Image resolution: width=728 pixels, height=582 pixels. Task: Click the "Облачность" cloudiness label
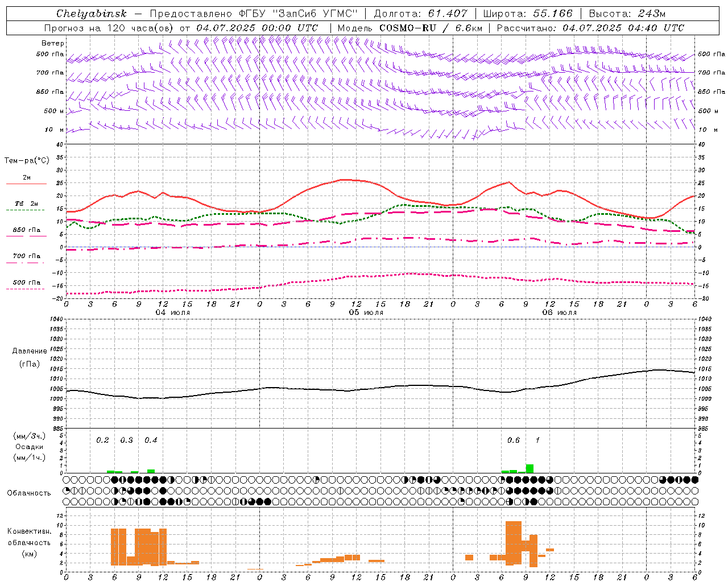29,493
